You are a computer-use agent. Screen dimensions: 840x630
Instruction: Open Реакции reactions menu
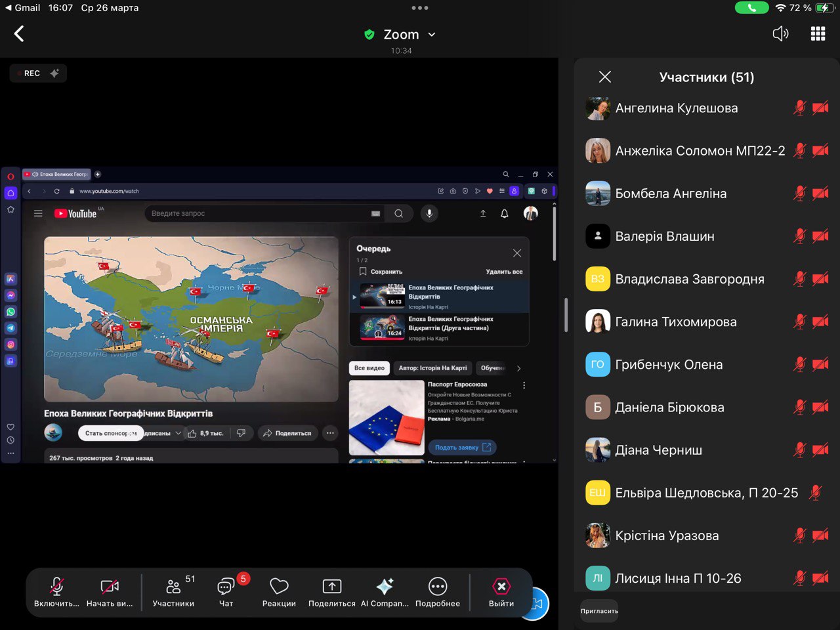click(x=279, y=591)
